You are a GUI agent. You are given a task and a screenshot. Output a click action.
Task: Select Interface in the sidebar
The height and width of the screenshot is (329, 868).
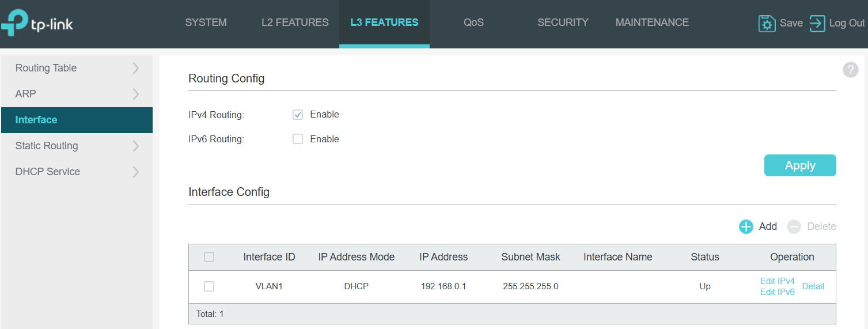pyautogui.click(x=36, y=120)
